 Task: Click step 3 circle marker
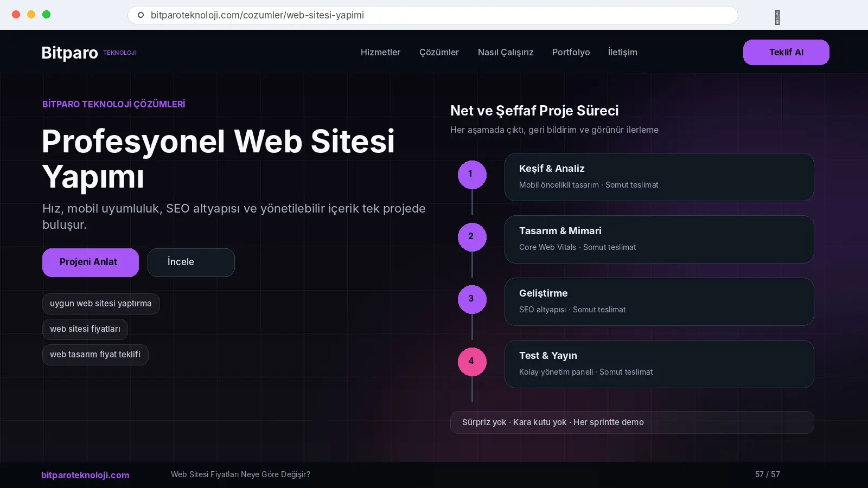(472, 299)
